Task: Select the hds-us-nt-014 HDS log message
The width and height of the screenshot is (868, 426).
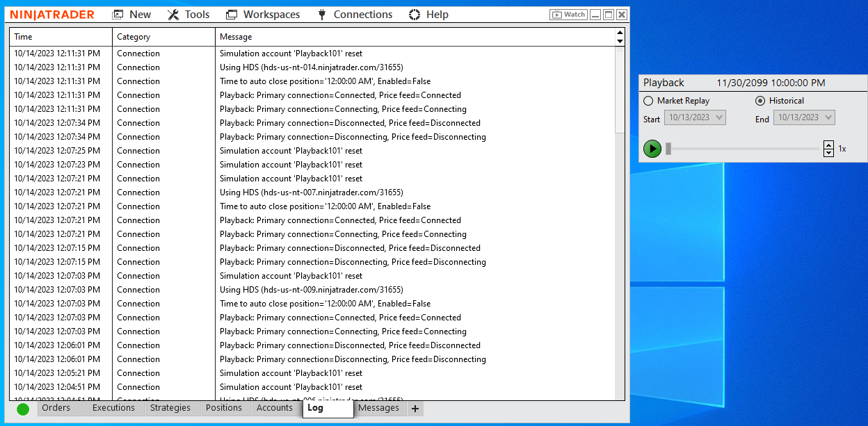Action: pyautogui.click(x=312, y=67)
